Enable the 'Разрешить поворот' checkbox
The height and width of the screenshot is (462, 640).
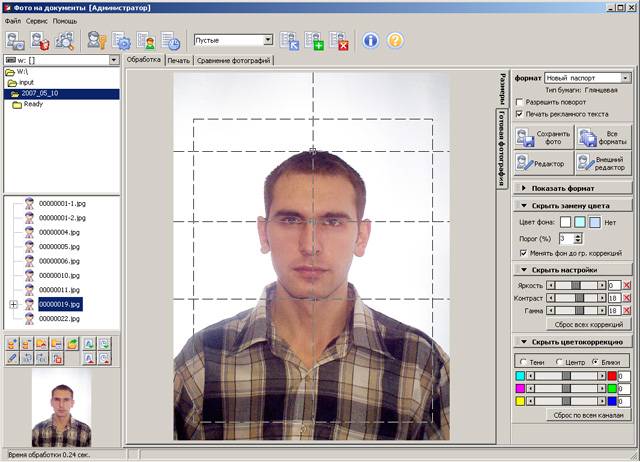[520, 102]
